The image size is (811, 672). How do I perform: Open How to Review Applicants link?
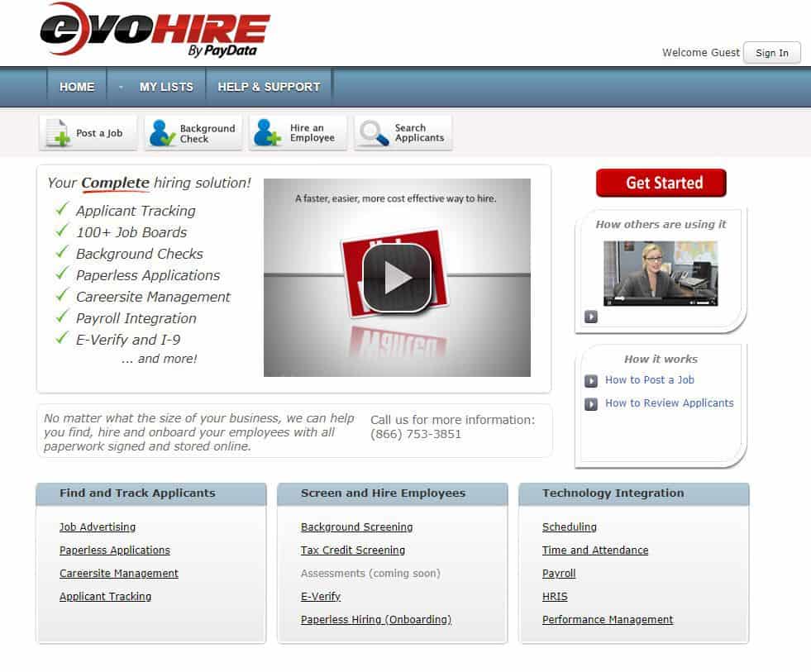[x=670, y=403]
